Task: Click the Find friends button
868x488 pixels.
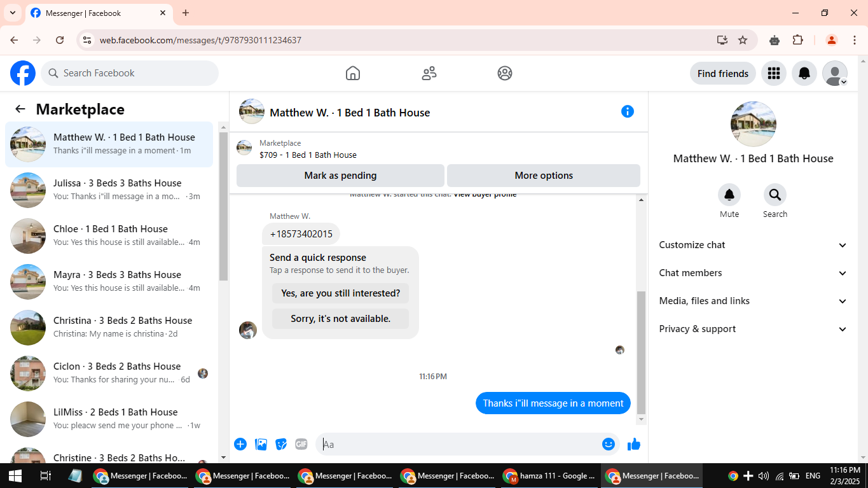Action: [723, 73]
